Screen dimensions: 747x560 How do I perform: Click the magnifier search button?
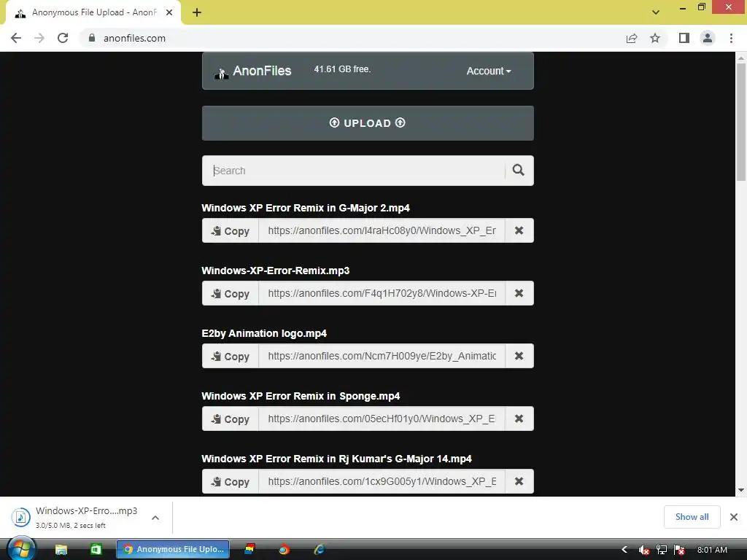519,171
